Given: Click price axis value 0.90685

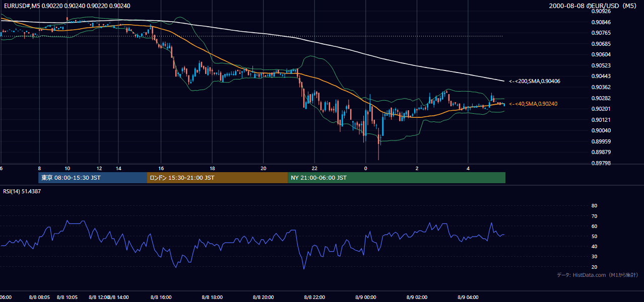Looking at the screenshot, I should [601, 44].
